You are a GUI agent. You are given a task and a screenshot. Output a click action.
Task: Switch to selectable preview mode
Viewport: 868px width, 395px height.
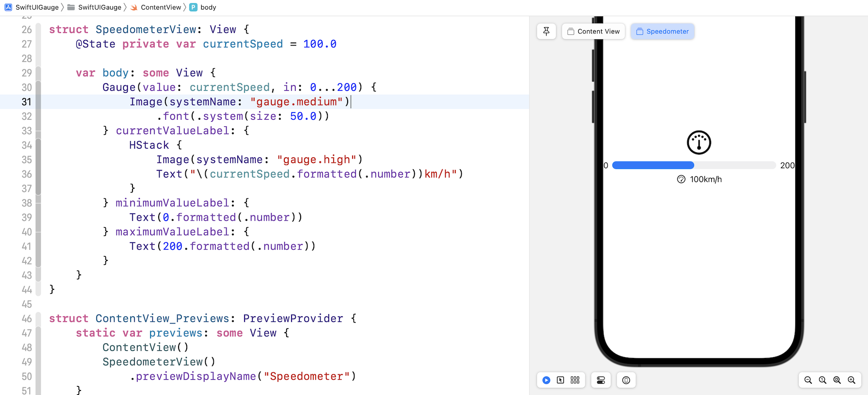pyautogui.click(x=561, y=380)
